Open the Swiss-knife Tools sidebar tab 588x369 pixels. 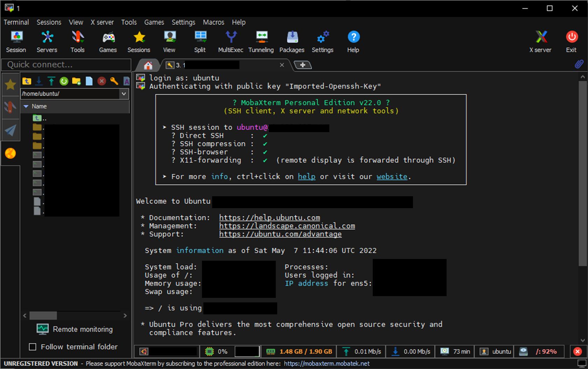click(10, 107)
